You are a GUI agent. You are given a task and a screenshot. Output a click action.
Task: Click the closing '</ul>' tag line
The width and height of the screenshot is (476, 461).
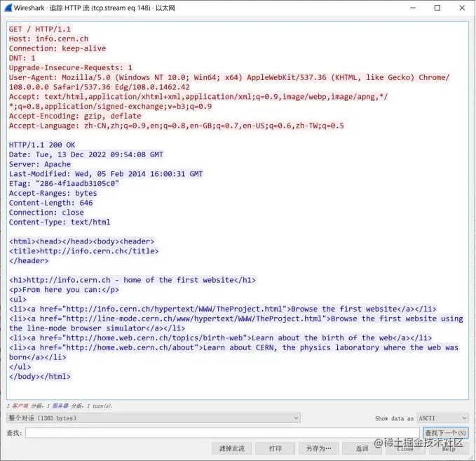(x=20, y=367)
